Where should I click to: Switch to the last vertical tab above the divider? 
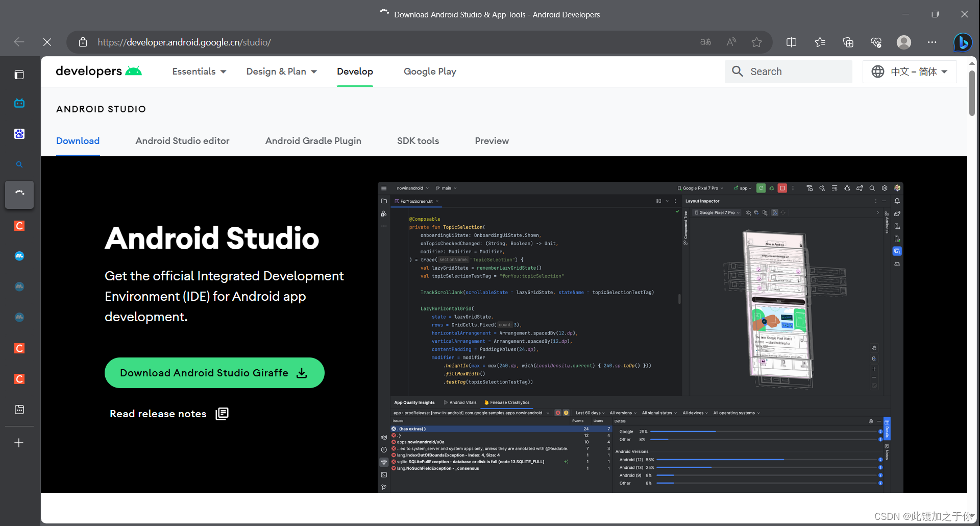coord(19,410)
